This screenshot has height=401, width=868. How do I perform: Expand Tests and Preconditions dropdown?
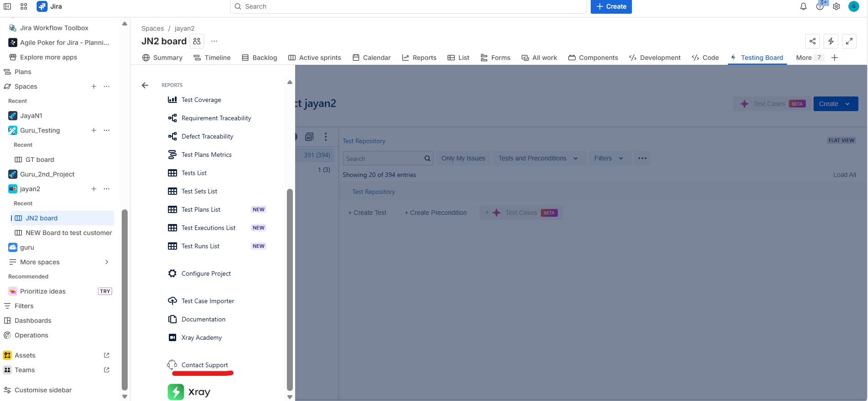[538, 158]
